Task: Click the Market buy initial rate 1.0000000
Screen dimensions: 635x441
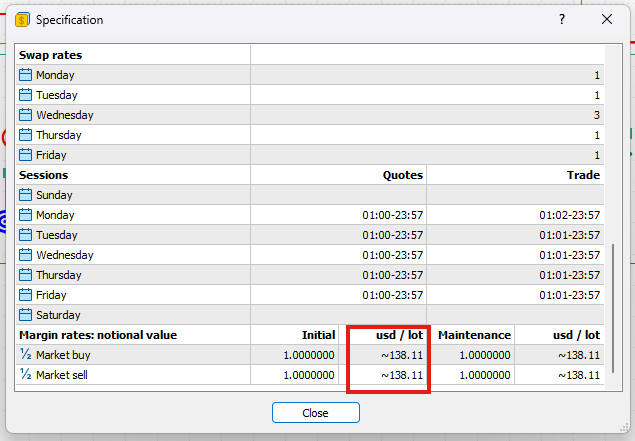Action: click(x=309, y=355)
